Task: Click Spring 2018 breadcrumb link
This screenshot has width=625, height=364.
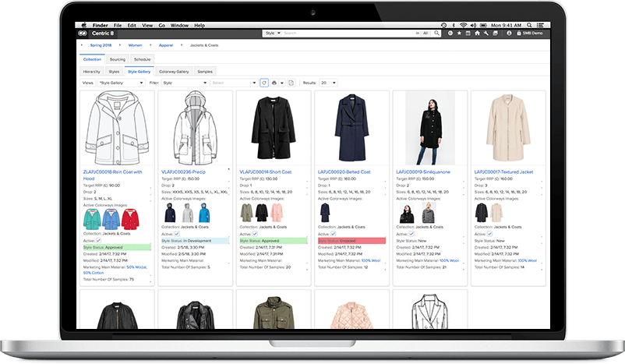Action: pos(101,45)
